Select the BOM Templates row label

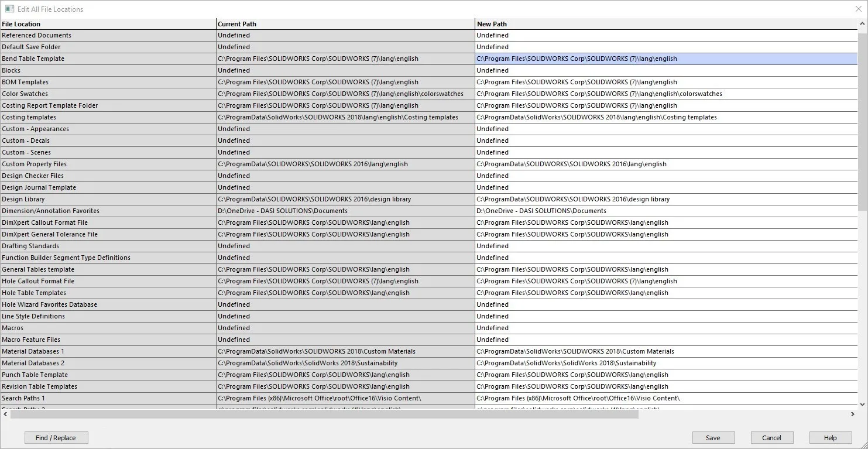coord(108,82)
